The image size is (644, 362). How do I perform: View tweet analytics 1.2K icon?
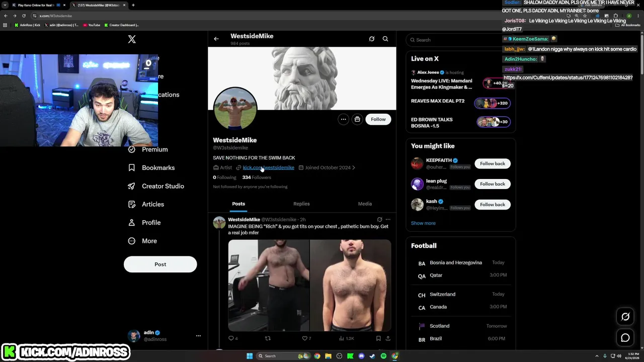(347, 338)
